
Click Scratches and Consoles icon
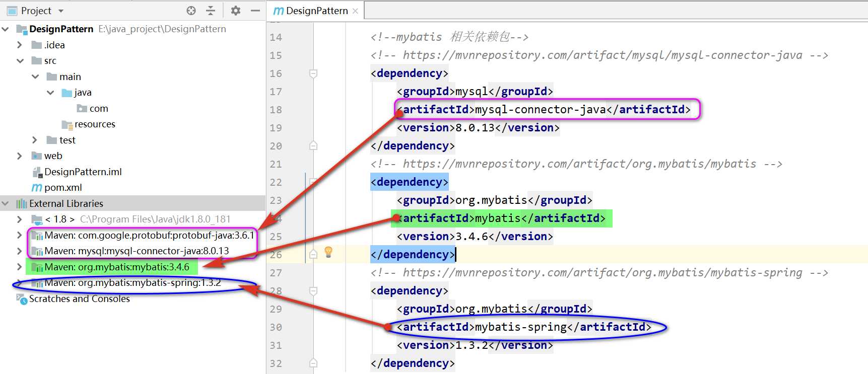point(22,299)
